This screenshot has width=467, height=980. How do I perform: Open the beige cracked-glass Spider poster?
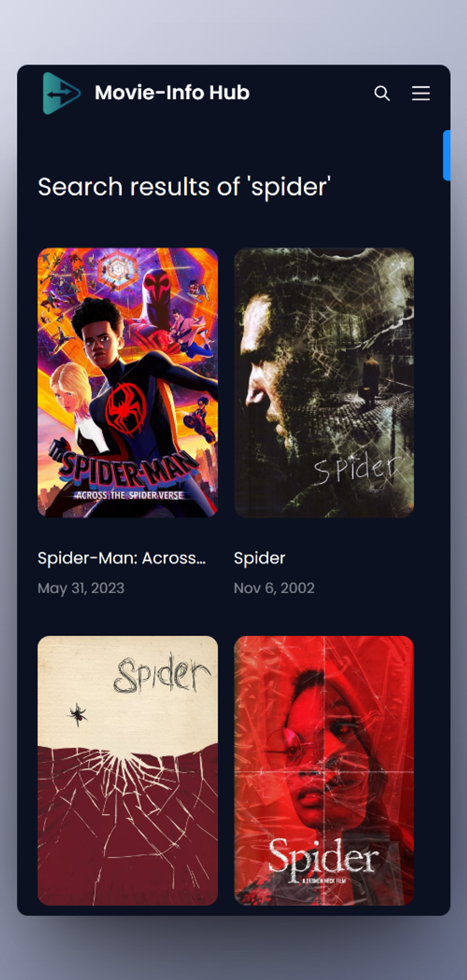tap(128, 771)
